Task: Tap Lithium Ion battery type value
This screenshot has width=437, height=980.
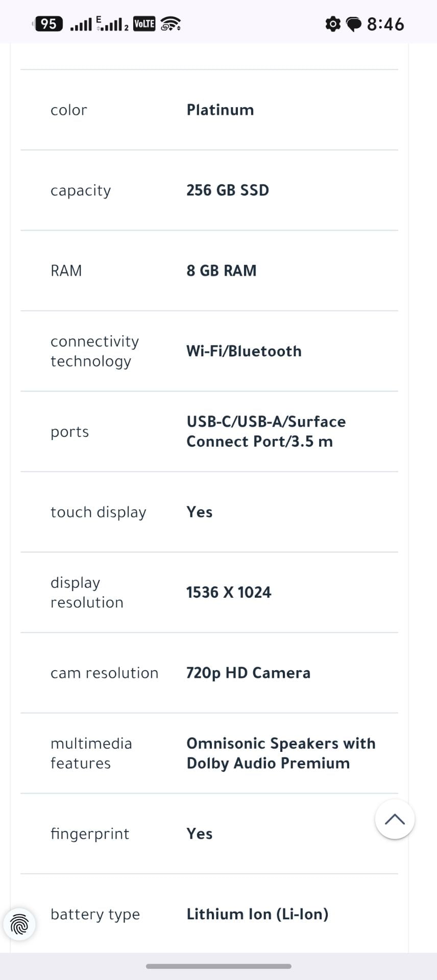Action: pyautogui.click(x=257, y=914)
